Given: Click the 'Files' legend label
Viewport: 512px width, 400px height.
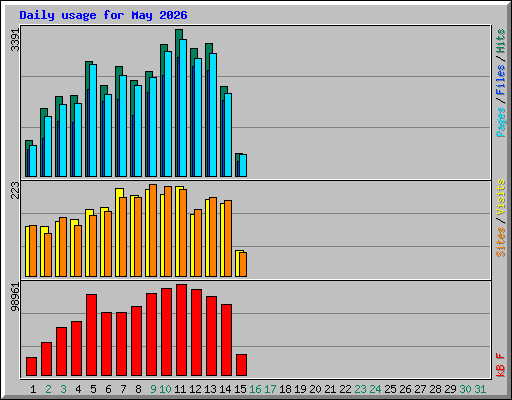Looking at the screenshot, I should point(501,80).
